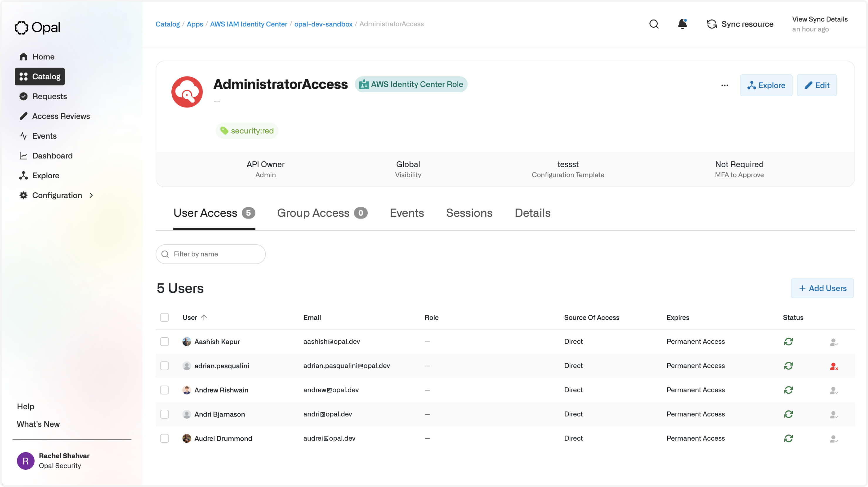Follow the Apps breadcrumb link
The width and height of the screenshot is (868, 487).
(x=195, y=24)
